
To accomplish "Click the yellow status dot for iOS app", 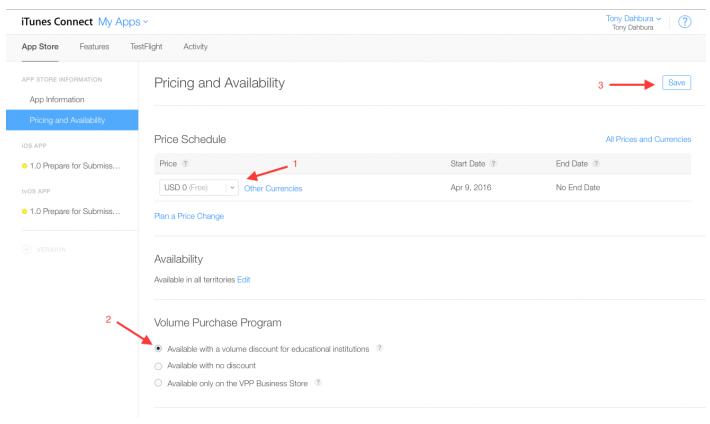I will pyautogui.click(x=24, y=166).
